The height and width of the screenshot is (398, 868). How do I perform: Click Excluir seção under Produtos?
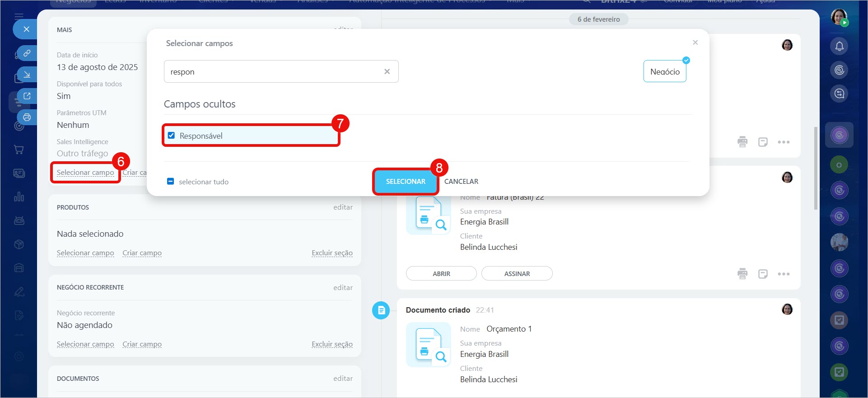point(332,253)
